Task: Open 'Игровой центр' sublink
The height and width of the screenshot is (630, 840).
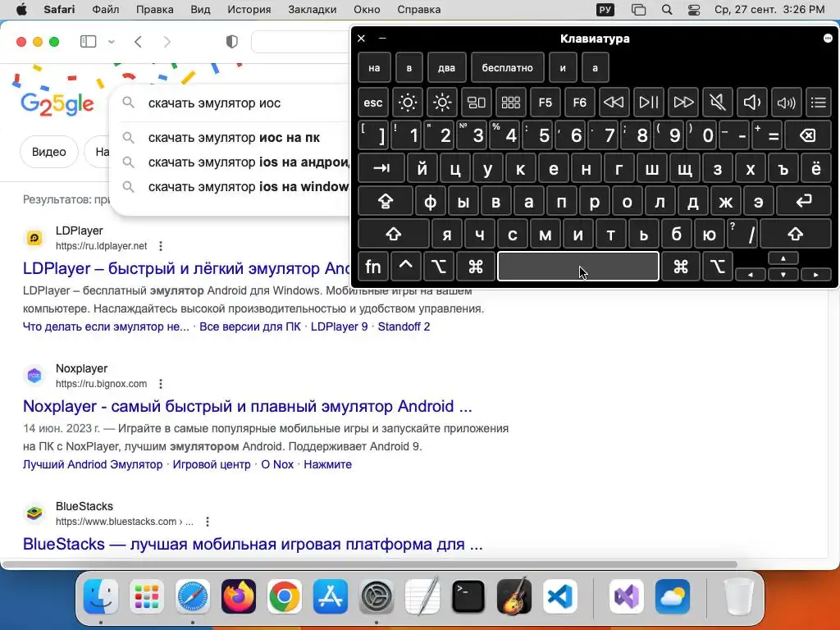Action: tap(212, 464)
